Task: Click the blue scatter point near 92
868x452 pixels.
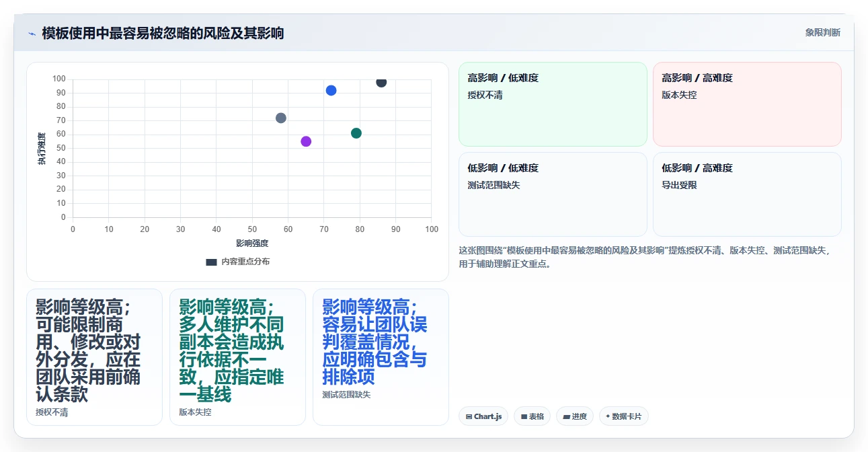Action: (331, 90)
